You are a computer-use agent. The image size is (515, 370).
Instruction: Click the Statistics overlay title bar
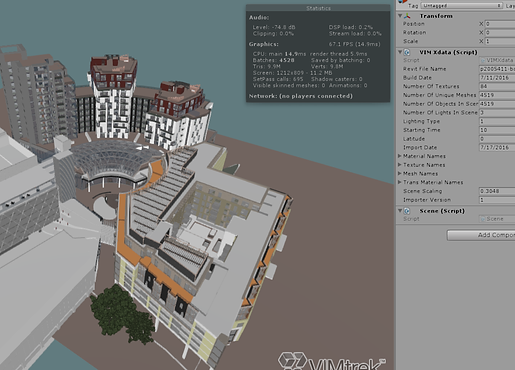pos(318,8)
